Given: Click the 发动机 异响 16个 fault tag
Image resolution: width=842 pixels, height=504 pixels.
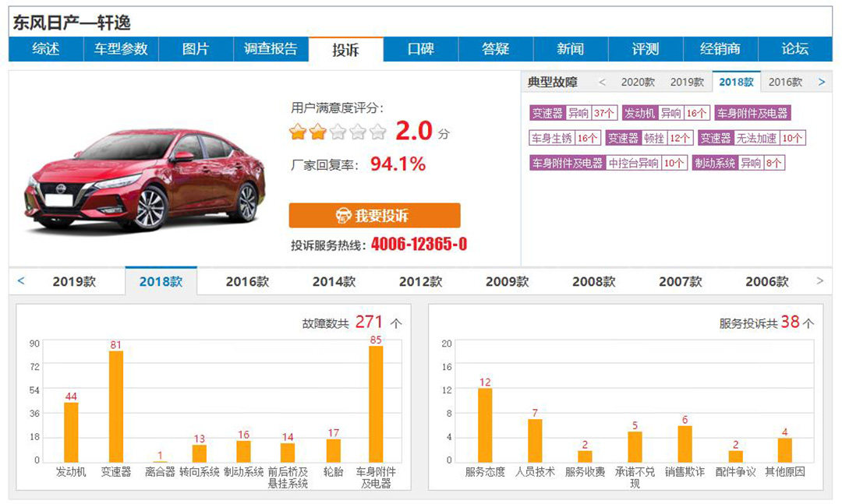Looking at the screenshot, I should (665, 113).
